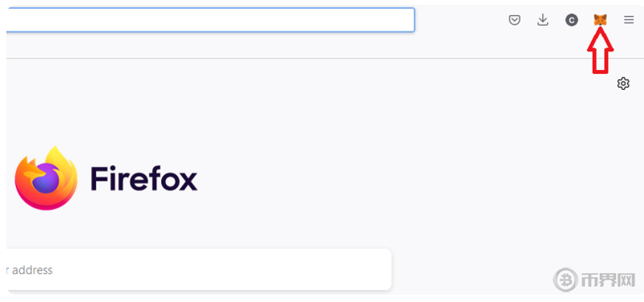Open the new tab personalize gear
The image size is (644, 302).
[623, 84]
